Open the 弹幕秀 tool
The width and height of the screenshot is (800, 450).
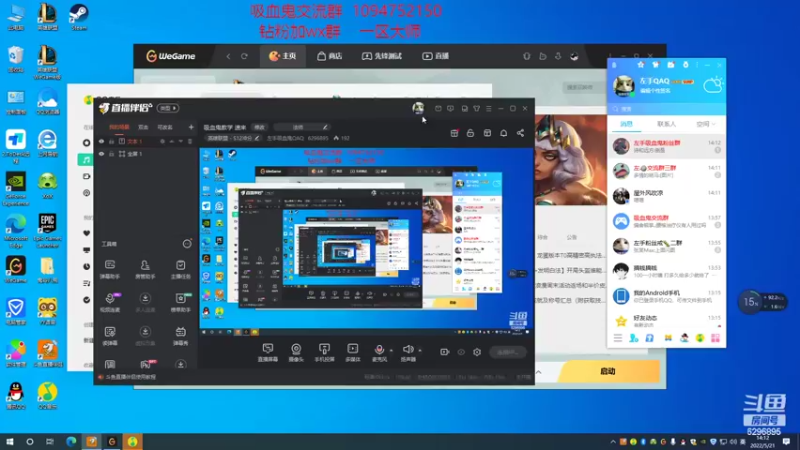tap(181, 336)
